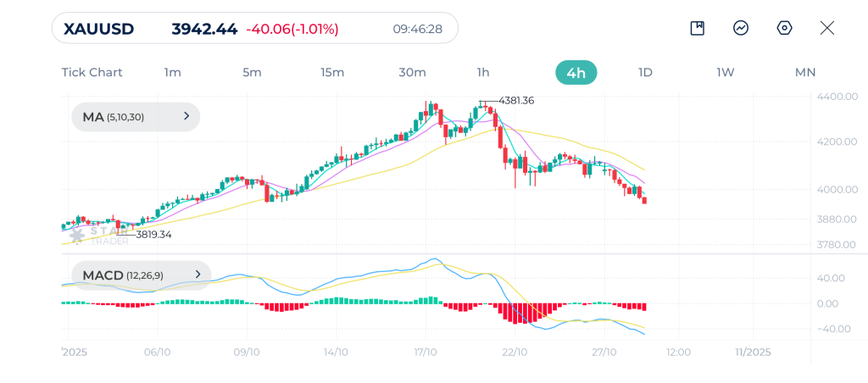Viewport: 868px width, 383px height.
Task: Click the bookmark save icon
Action: click(x=697, y=28)
